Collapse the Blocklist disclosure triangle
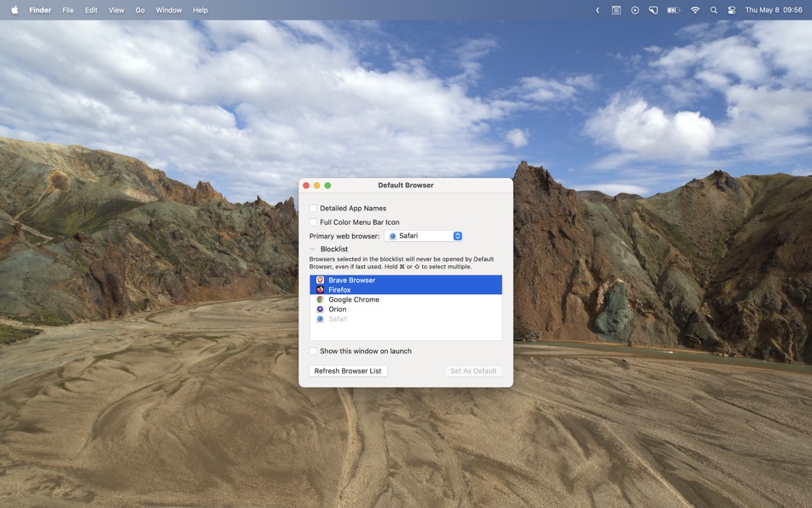The image size is (812, 508). [x=312, y=250]
